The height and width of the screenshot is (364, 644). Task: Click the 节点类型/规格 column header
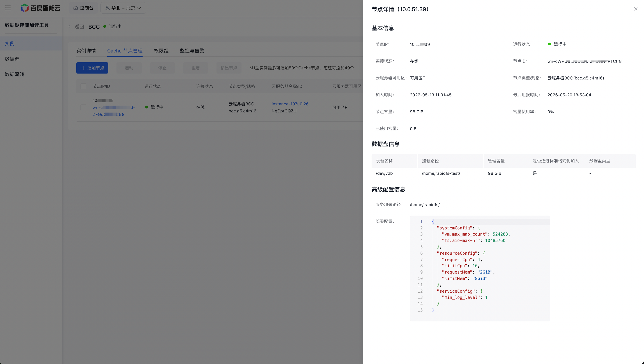242,86
